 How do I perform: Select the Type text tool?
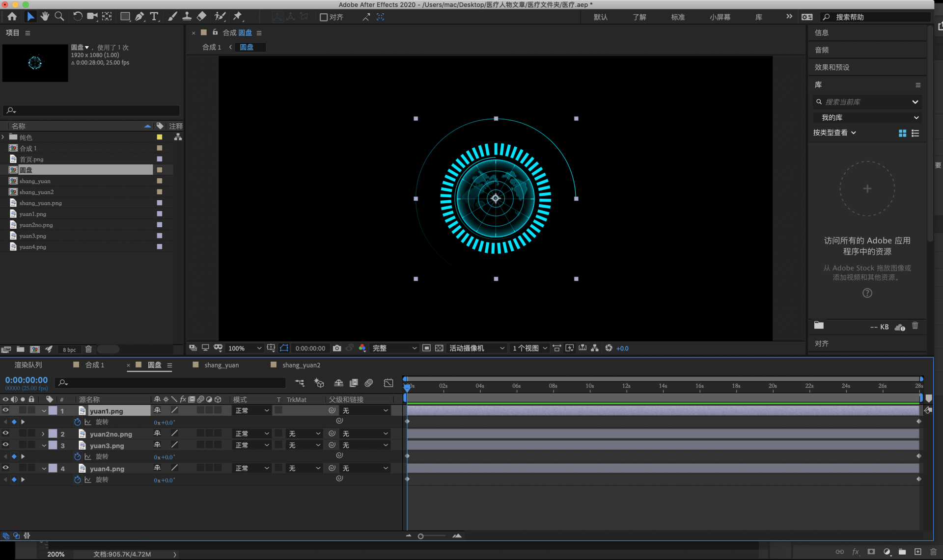pos(154,17)
